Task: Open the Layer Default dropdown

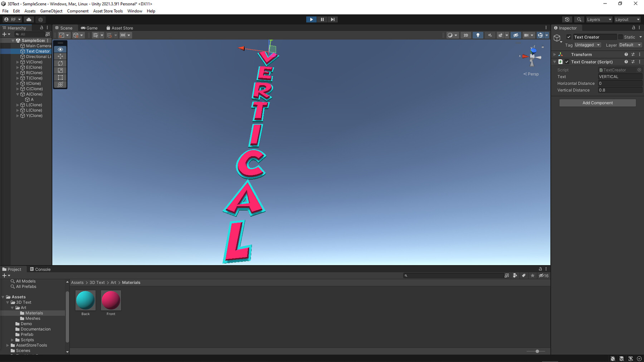Action: [x=630, y=45]
